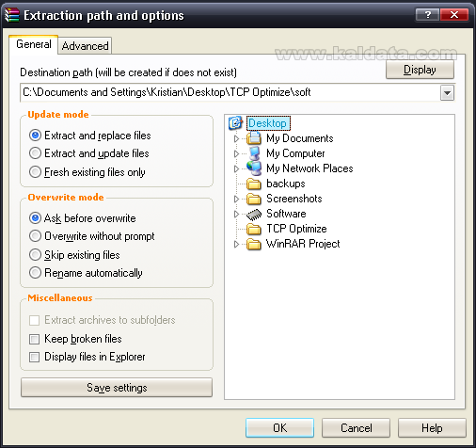Viewport: 476px width, 448px height.
Task: Tick Display files in Explorer checkbox
Action: coord(34,357)
